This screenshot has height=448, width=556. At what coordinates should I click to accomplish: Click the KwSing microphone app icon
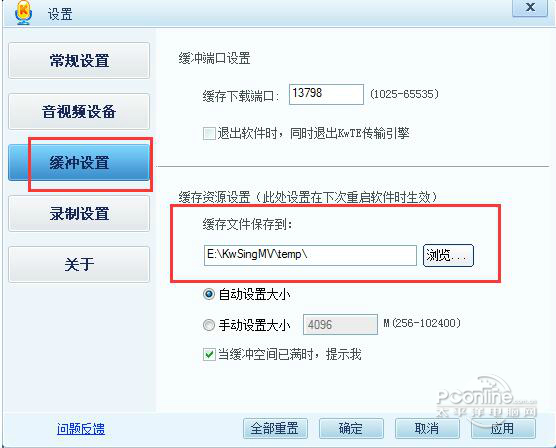23,13
